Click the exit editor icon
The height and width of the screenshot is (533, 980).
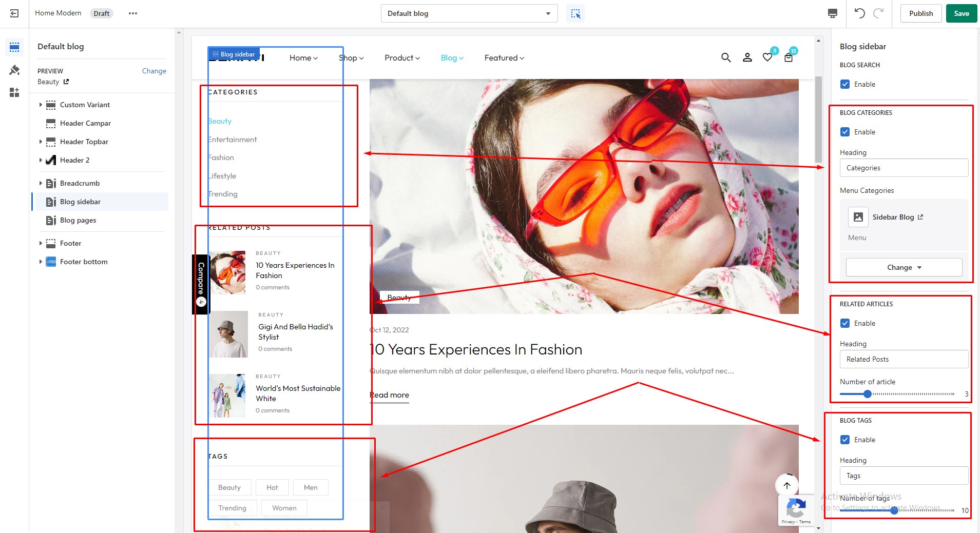click(x=14, y=13)
